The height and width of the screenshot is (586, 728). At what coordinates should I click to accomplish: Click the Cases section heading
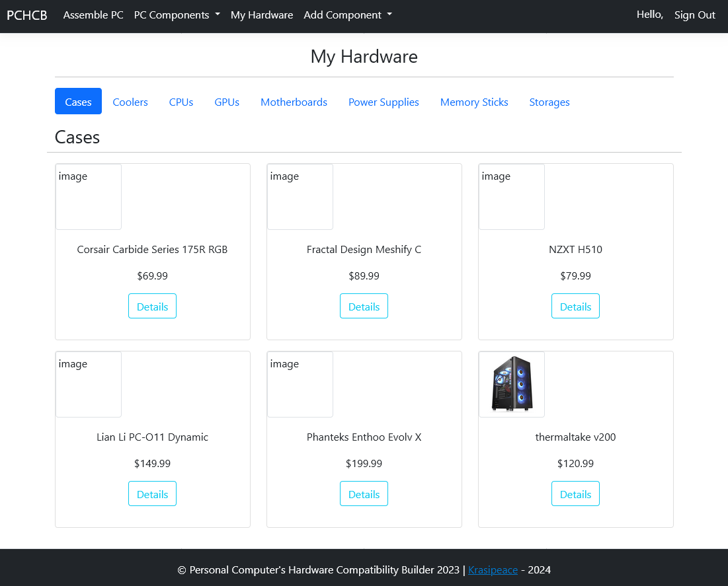coord(77,137)
